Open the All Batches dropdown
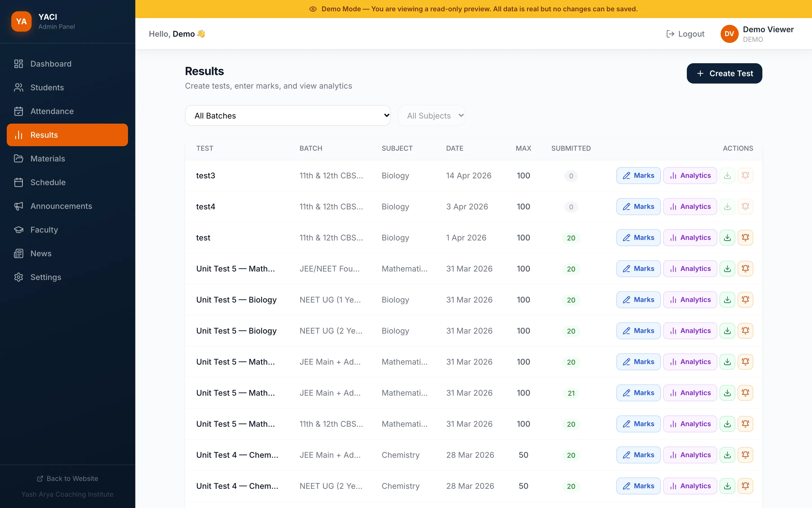812x508 pixels. 288,116
